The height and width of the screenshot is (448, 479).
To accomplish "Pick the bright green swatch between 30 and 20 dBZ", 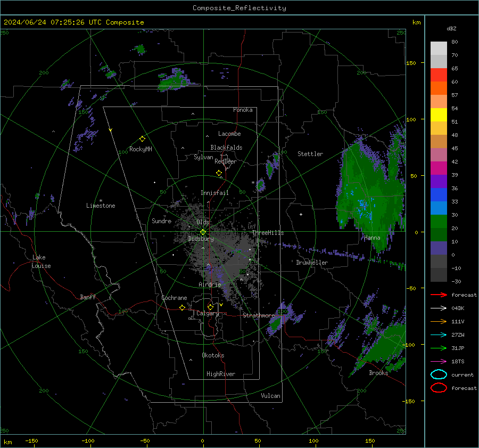I will (x=439, y=222).
